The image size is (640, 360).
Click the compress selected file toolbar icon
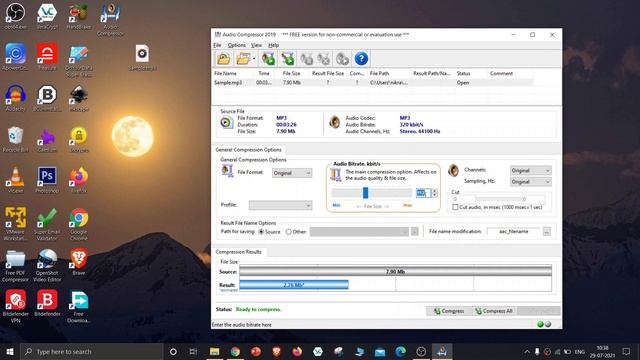tap(268, 59)
